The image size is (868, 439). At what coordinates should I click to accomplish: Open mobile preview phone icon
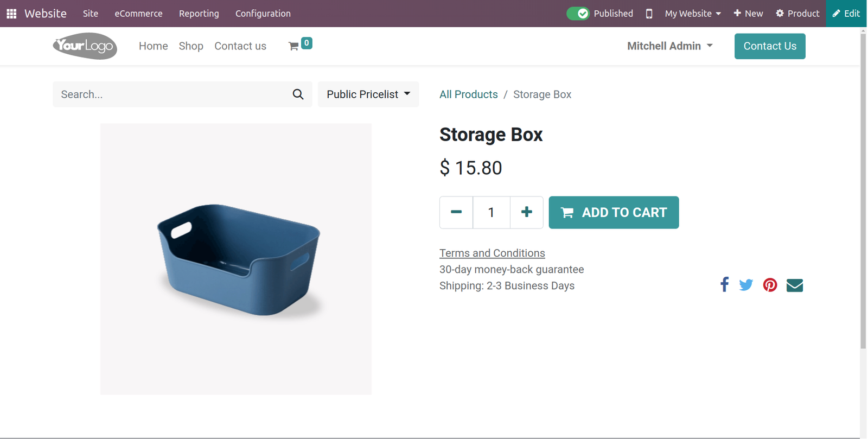click(649, 14)
